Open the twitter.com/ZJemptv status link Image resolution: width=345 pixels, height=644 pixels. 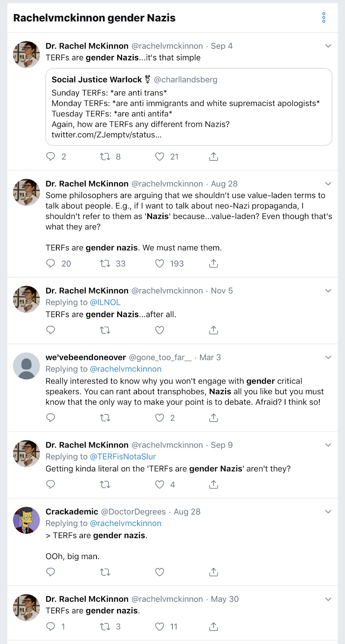click(x=107, y=135)
